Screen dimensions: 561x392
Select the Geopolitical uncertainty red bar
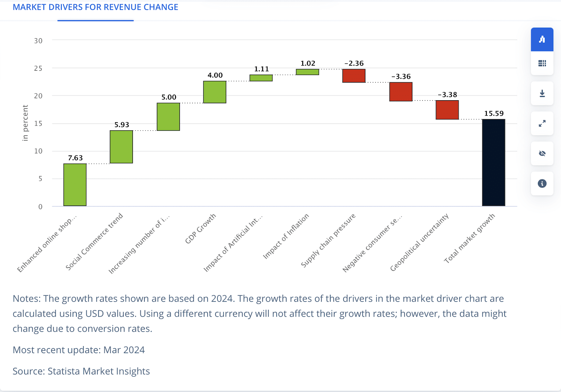coord(447,110)
